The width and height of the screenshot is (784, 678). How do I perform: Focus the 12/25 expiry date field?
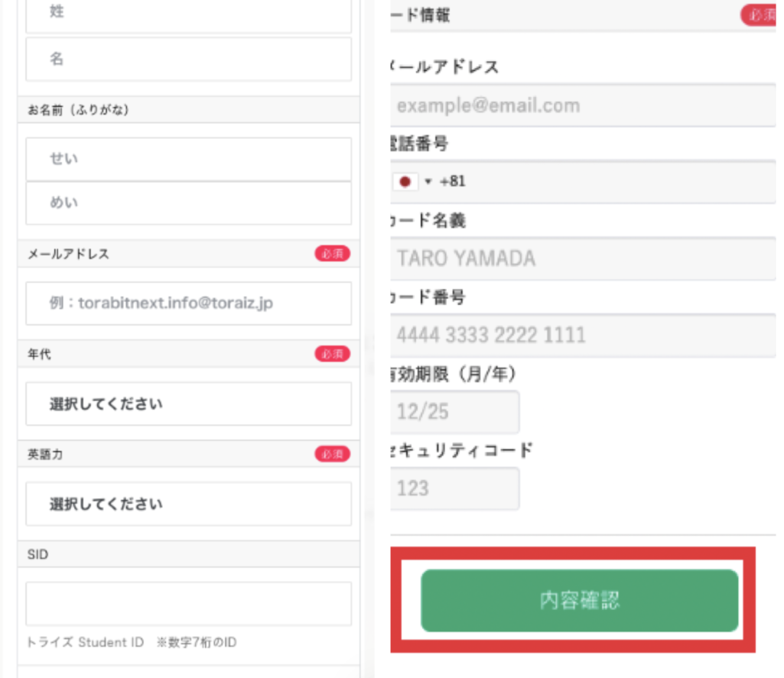pyautogui.click(x=455, y=412)
